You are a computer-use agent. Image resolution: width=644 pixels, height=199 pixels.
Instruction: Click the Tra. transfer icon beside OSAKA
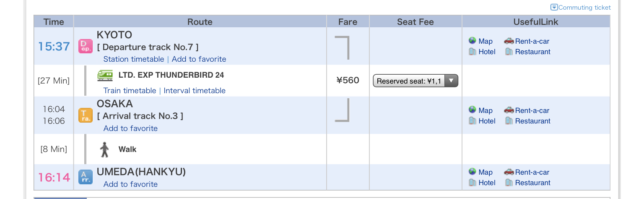(x=86, y=115)
